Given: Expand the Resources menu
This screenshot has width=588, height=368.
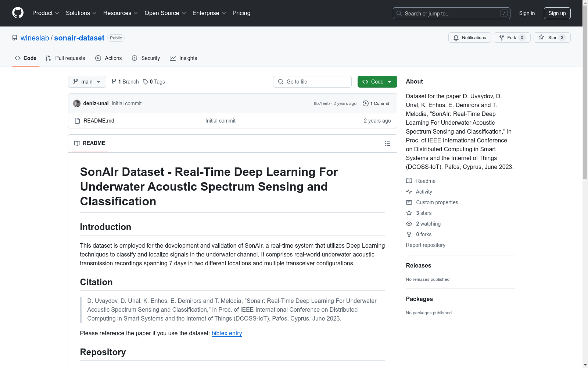Looking at the screenshot, I should [x=121, y=13].
